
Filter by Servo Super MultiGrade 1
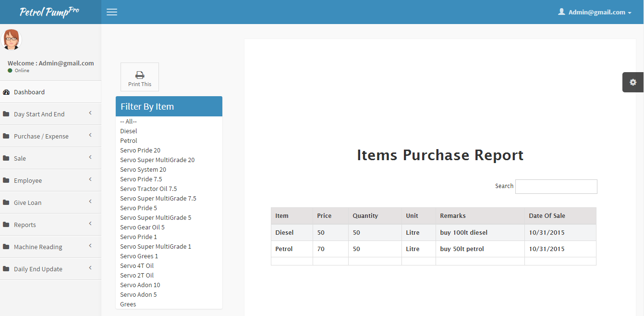pyautogui.click(x=156, y=246)
